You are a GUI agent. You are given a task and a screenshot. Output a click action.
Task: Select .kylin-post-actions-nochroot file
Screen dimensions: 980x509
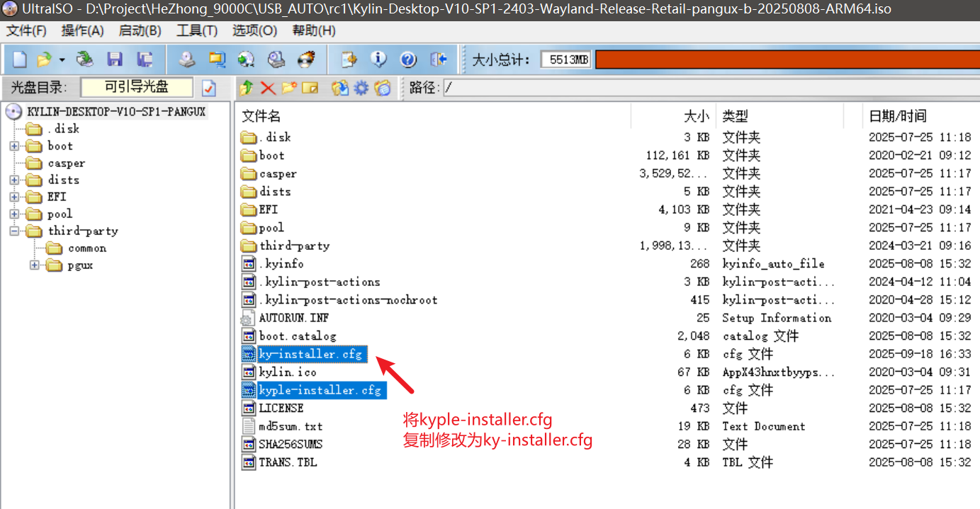[x=348, y=300]
